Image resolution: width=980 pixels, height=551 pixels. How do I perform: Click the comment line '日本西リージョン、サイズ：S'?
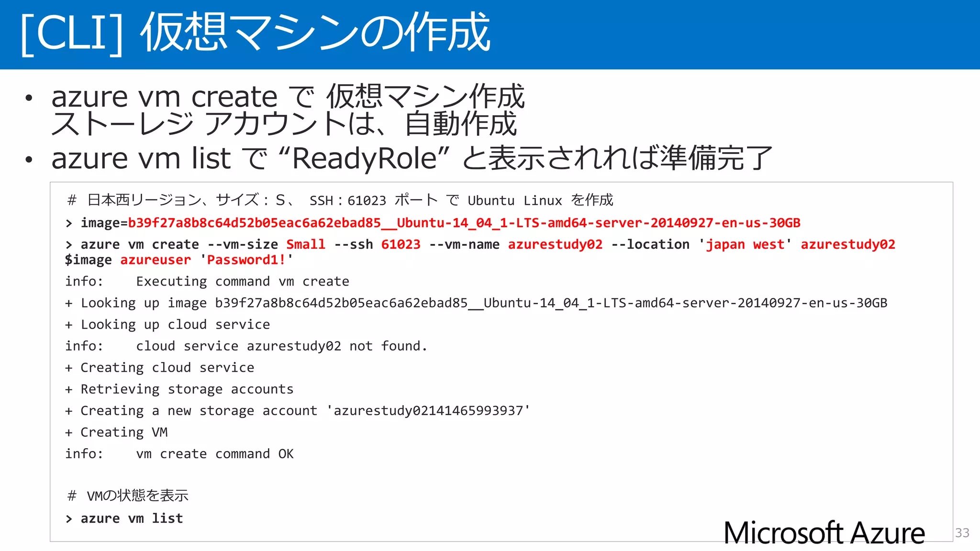click(x=340, y=200)
